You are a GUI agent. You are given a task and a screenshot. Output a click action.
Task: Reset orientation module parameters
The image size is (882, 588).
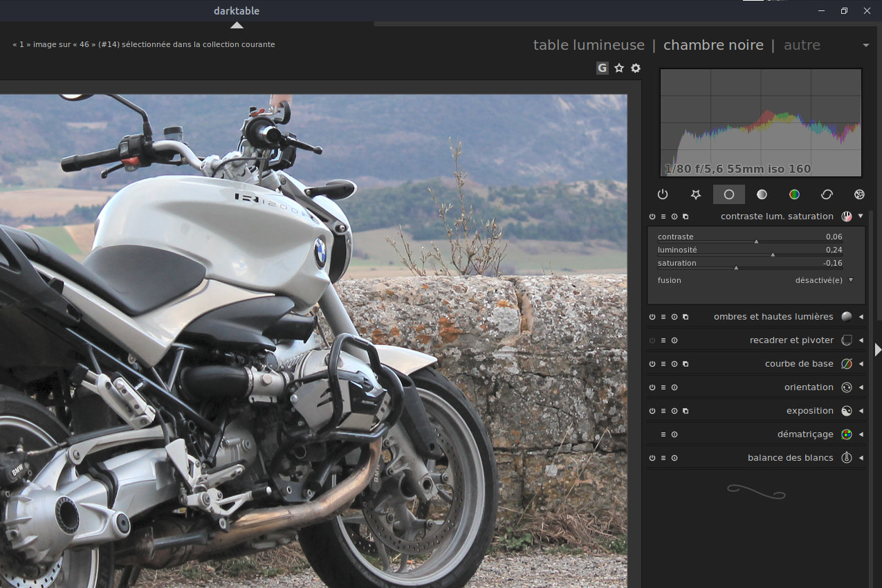(x=674, y=387)
